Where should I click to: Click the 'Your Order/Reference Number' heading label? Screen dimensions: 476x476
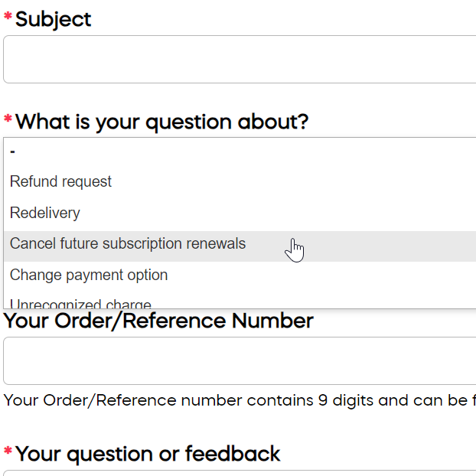pos(158,321)
